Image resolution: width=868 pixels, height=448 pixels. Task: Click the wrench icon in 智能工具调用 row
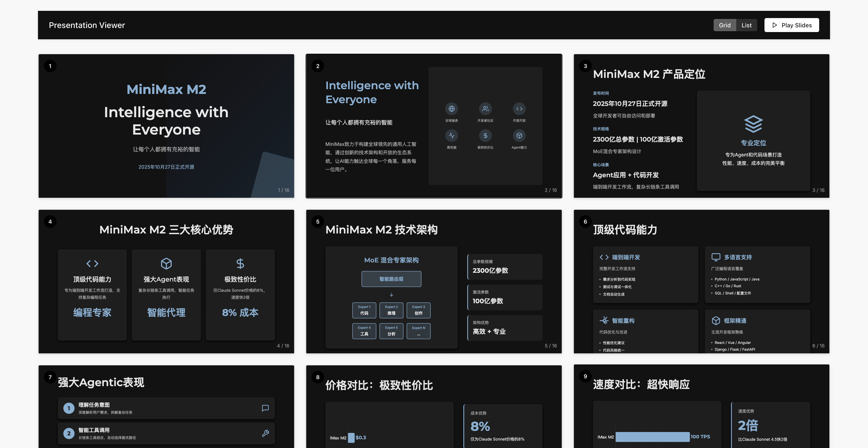[265, 433]
